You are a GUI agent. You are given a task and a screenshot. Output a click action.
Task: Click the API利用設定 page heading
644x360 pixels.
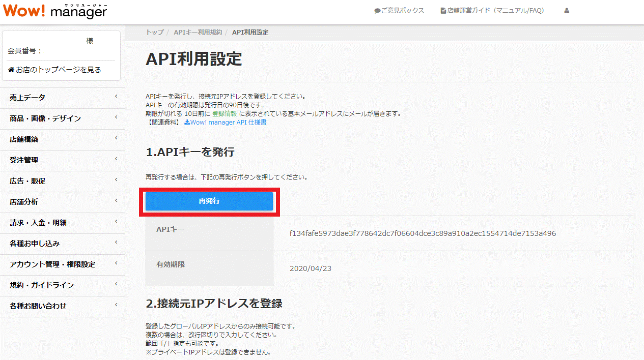point(194,59)
